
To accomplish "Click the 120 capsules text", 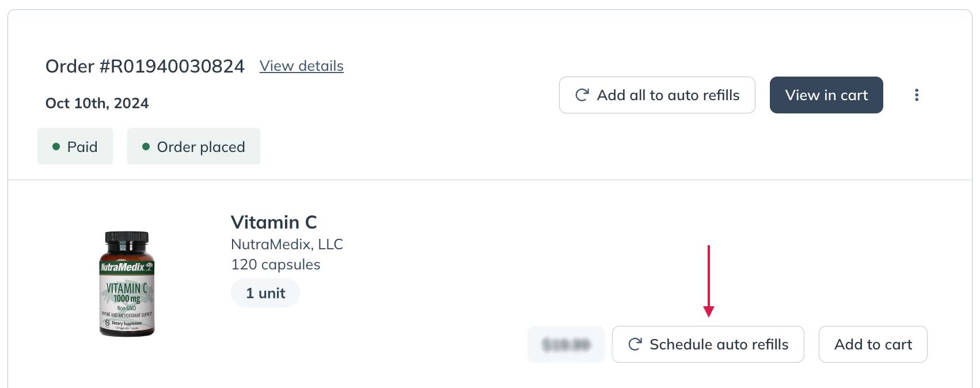I will click(275, 264).
